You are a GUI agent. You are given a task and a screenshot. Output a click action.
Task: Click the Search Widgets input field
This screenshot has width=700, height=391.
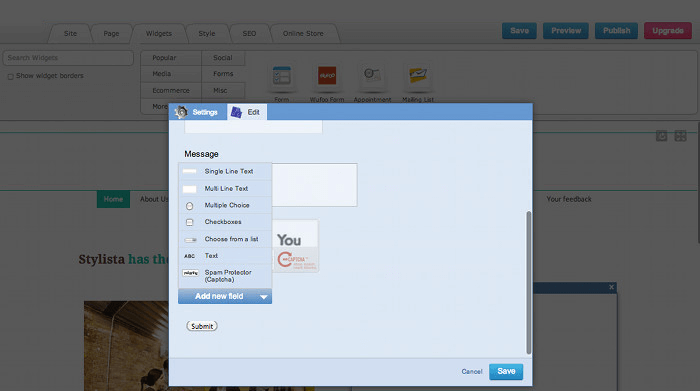coord(68,58)
